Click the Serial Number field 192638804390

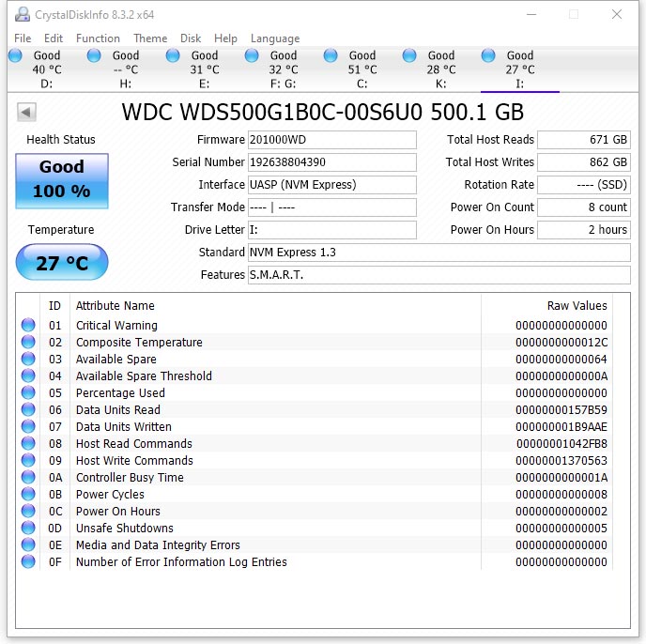[332, 162]
